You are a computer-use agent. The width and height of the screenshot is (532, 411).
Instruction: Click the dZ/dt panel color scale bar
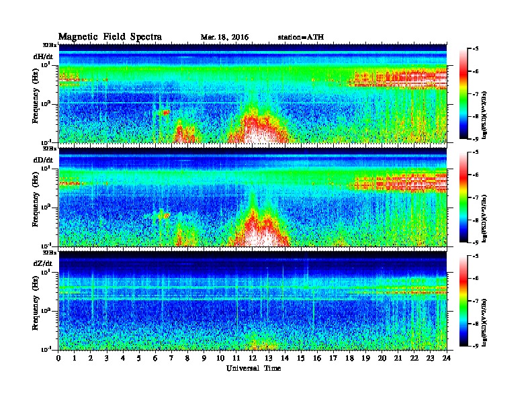tap(463, 301)
